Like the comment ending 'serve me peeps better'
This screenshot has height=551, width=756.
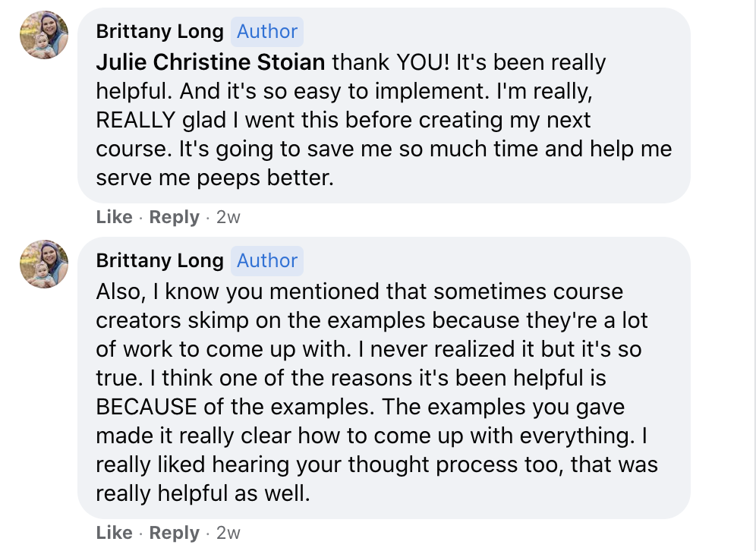[115, 217]
